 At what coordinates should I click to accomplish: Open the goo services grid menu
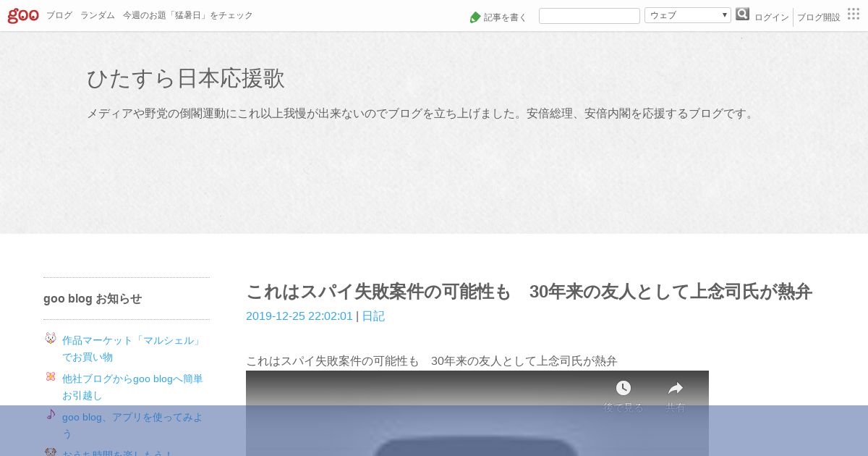(x=854, y=14)
